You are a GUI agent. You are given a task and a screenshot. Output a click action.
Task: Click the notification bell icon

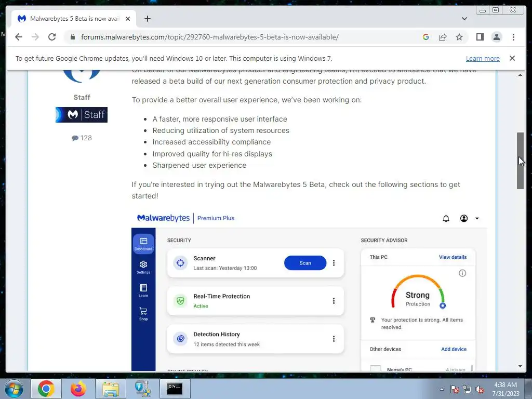(x=446, y=219)
